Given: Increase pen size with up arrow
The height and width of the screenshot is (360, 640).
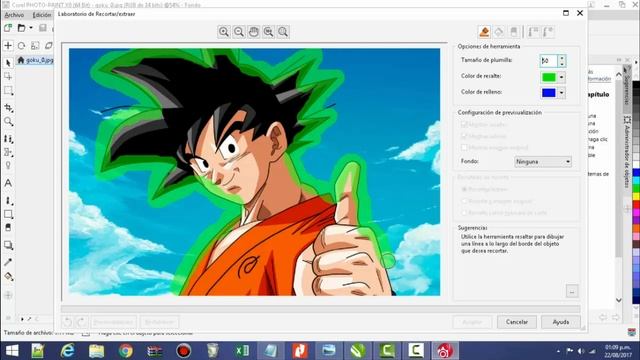Looking at the screenshot, I should 562,58.
